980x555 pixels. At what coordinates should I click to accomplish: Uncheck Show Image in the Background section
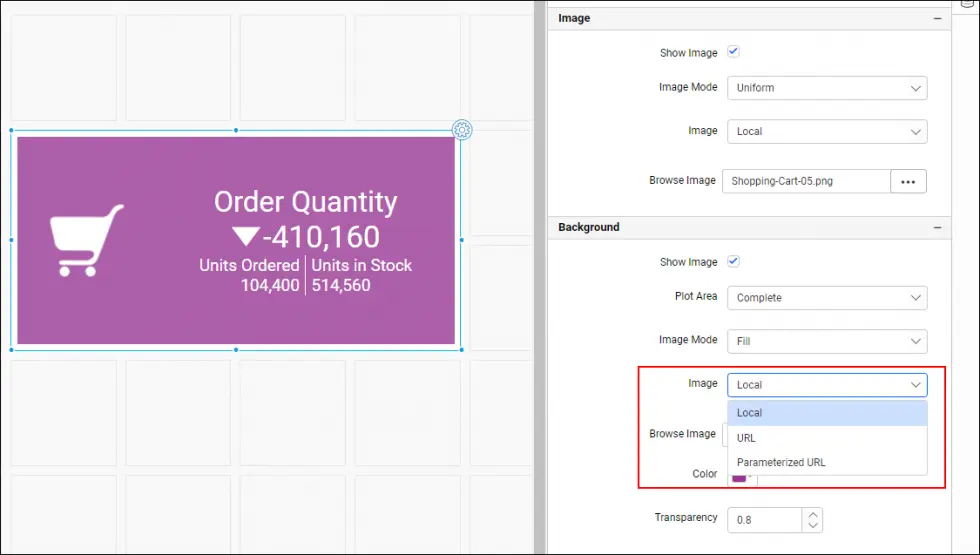click(x=733, y=261)
